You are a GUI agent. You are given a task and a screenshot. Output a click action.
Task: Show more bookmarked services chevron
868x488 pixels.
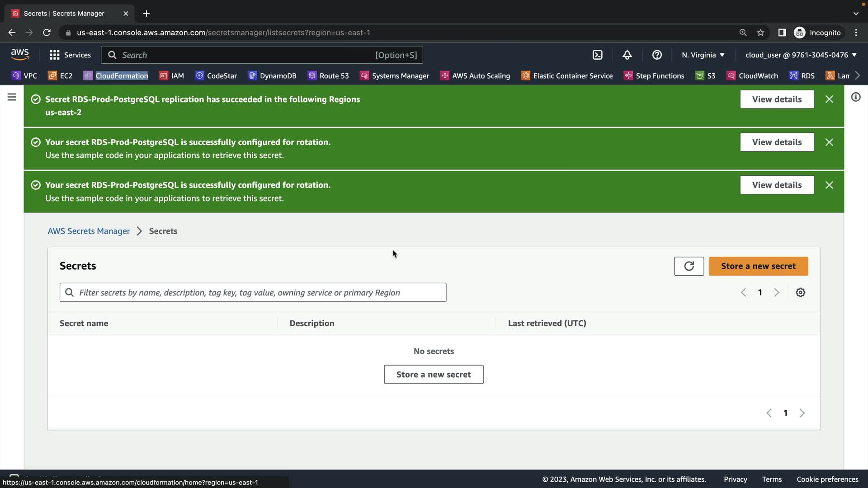(x=858, y=75)
